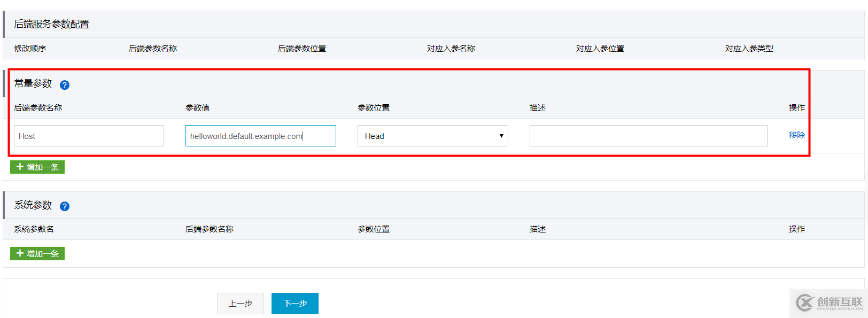Go back with the 上一步 button

pos(241,304)
